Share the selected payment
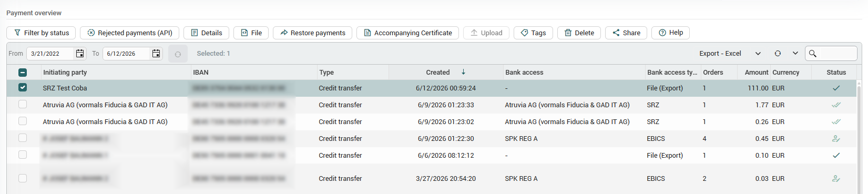Screen dimensions: 868x194 (x=626, y=33)
